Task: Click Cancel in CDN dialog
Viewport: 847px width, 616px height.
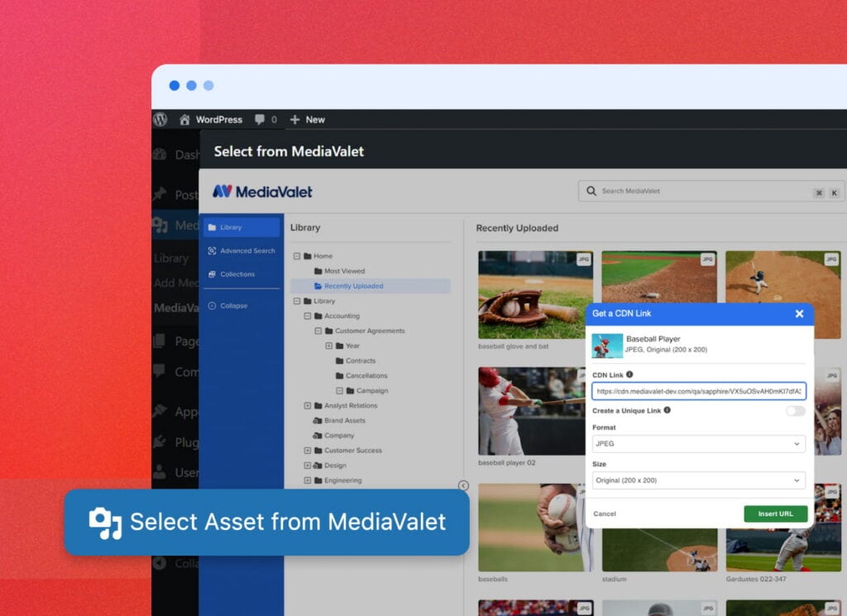Action: (605, 514)
